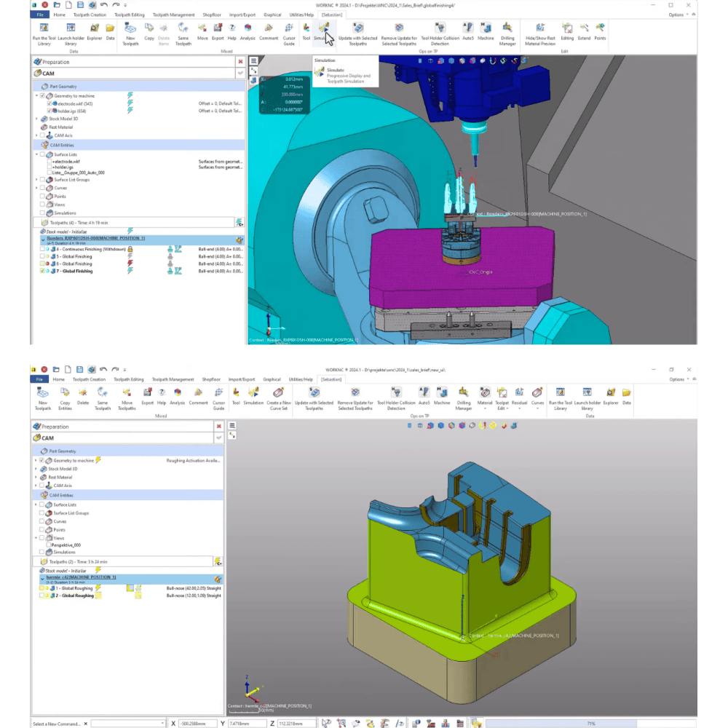Toggle the electrode.wkf geometry checkbox
The image size is (728, 728).
pos(50,103)
